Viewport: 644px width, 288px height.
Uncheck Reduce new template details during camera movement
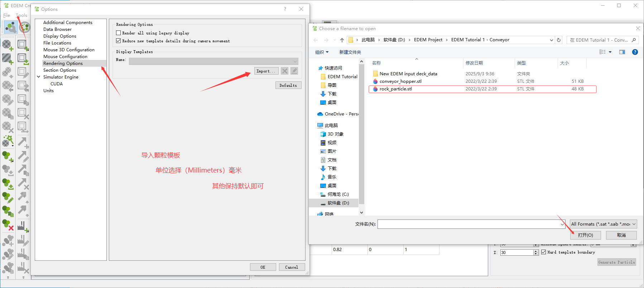[119, 41]
